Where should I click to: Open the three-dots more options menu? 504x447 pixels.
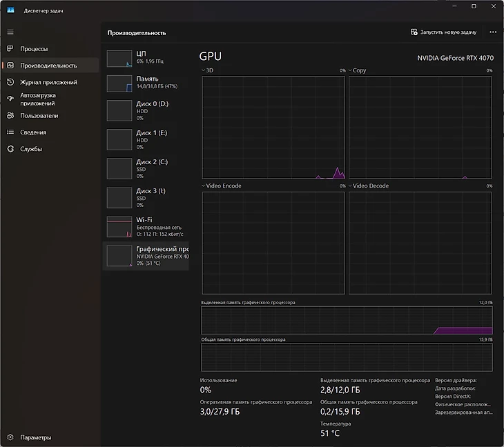tap(492, 32)
